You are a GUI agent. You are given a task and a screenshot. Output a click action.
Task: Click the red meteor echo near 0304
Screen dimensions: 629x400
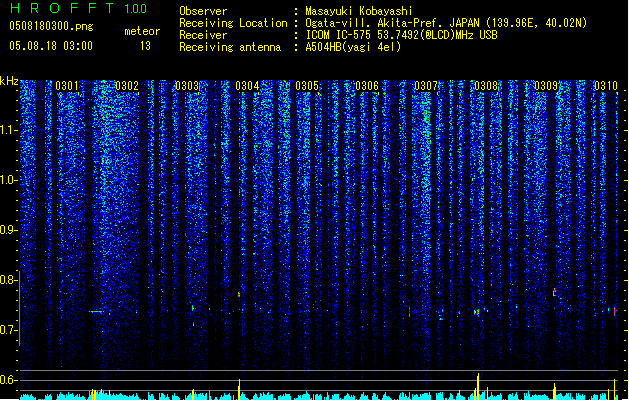(x=239, y=294)
